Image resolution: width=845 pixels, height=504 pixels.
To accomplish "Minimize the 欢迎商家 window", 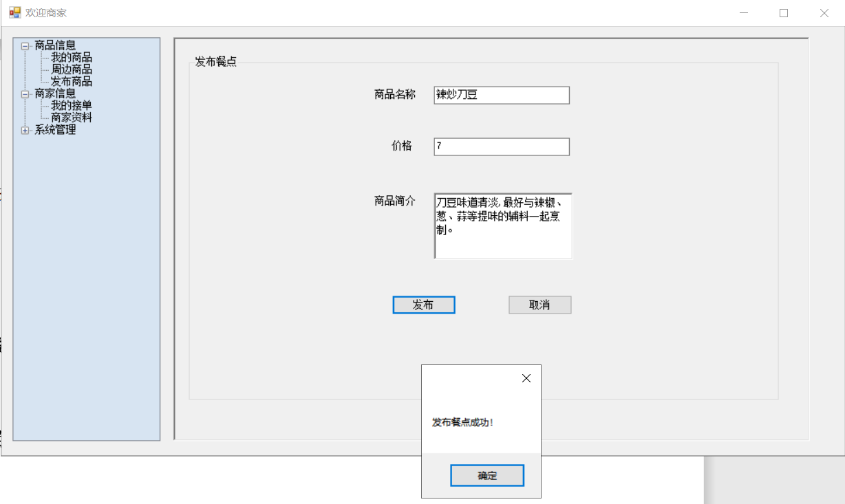I will coord(743,12).
